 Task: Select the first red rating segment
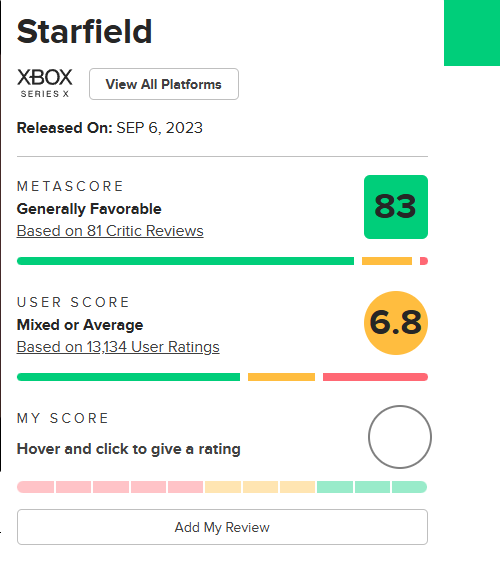(x=35, y=487)
